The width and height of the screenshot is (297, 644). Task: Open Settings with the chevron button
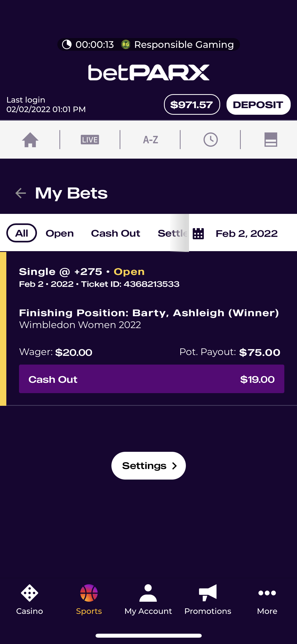tap(149, 466)
